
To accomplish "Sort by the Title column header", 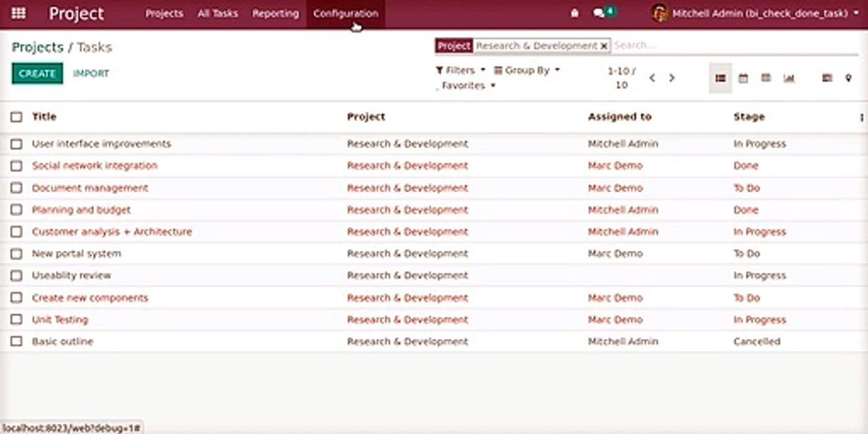I will (44, 117).
